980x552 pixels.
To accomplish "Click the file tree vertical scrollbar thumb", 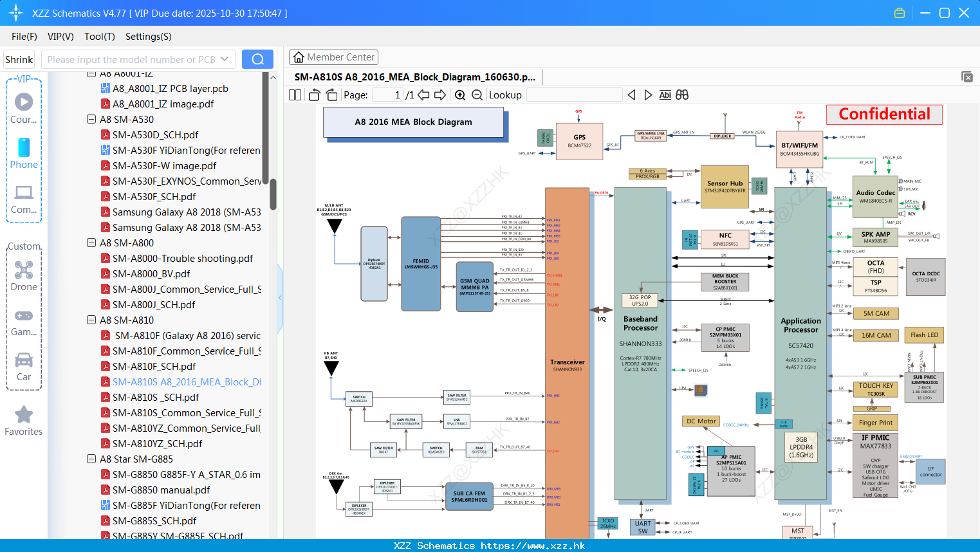I will [273, 194].
